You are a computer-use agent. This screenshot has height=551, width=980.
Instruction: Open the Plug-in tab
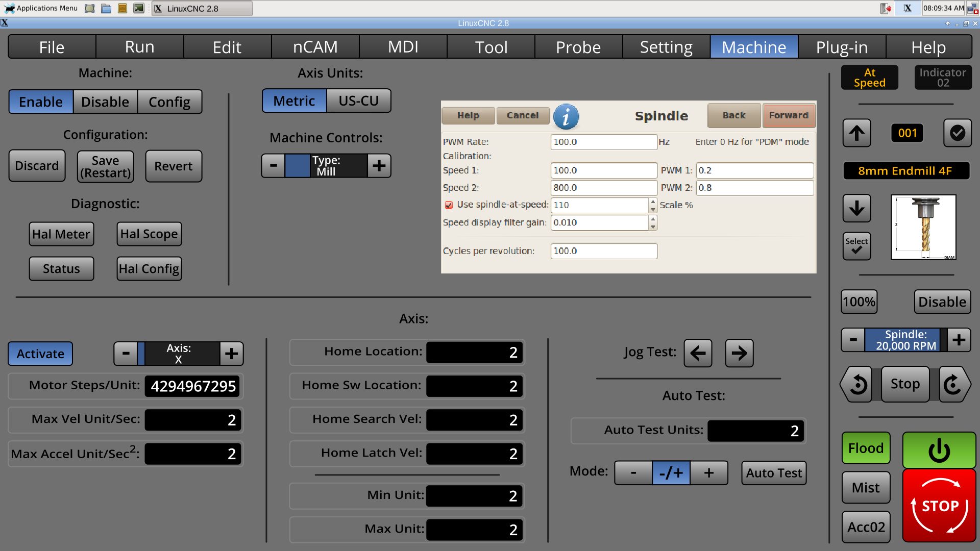842,47
